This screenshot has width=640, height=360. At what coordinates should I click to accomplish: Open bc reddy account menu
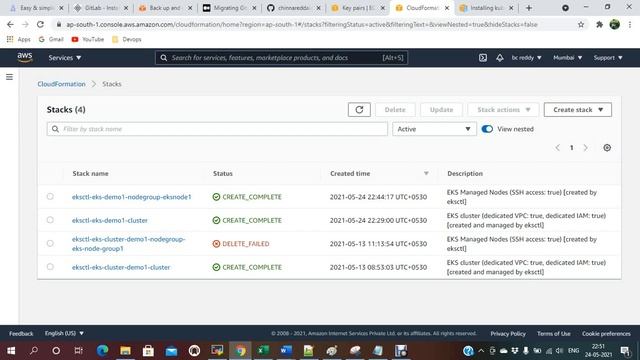(526, 58)
